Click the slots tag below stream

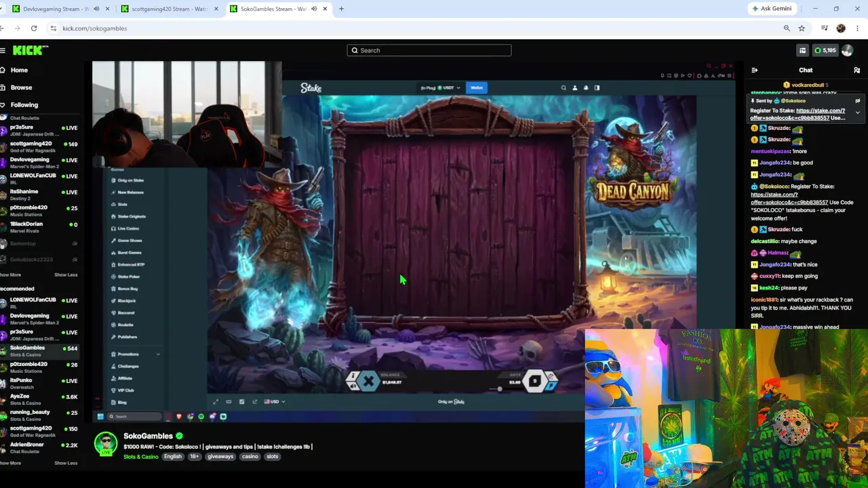point(273,457)
